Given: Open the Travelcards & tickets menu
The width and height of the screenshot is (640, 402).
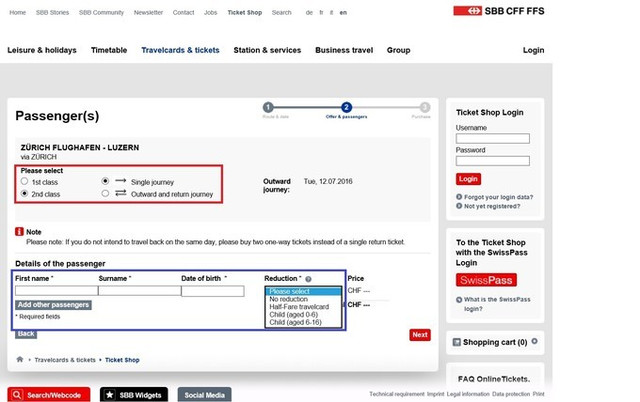Looking at the screenshot, I should 180,50.
